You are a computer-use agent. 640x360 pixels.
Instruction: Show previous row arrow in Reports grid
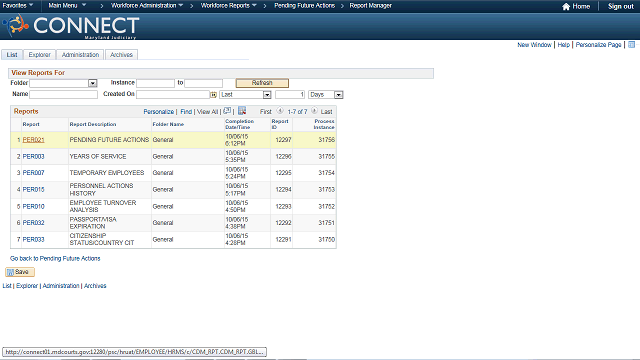[x=280, y=111]
